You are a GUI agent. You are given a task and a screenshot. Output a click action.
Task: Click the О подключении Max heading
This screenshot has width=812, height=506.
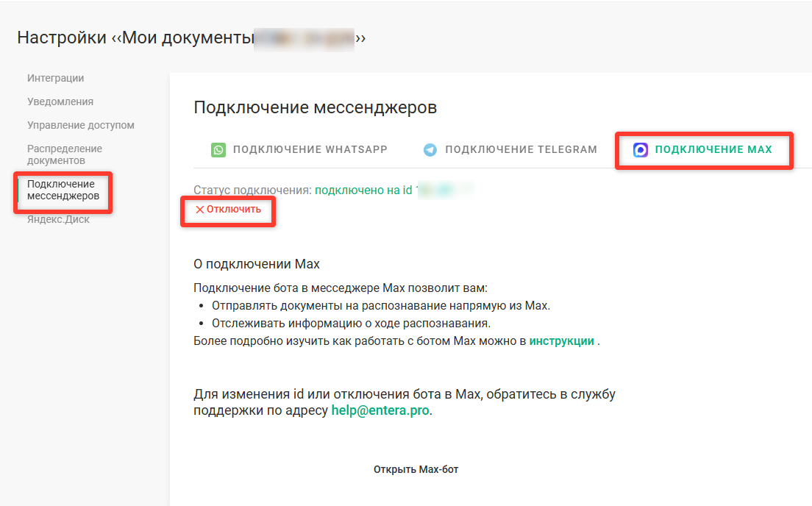point(257,264)
